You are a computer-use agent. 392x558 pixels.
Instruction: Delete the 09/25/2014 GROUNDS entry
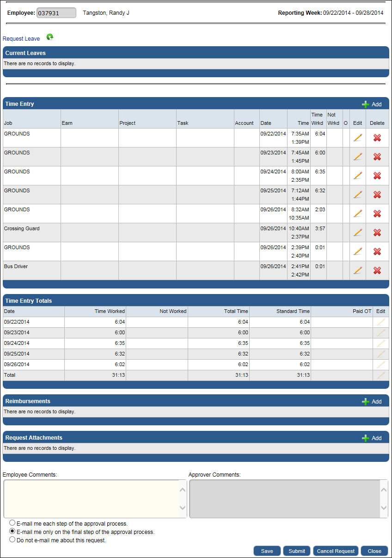pyautogui.click(x=377, y=195)
